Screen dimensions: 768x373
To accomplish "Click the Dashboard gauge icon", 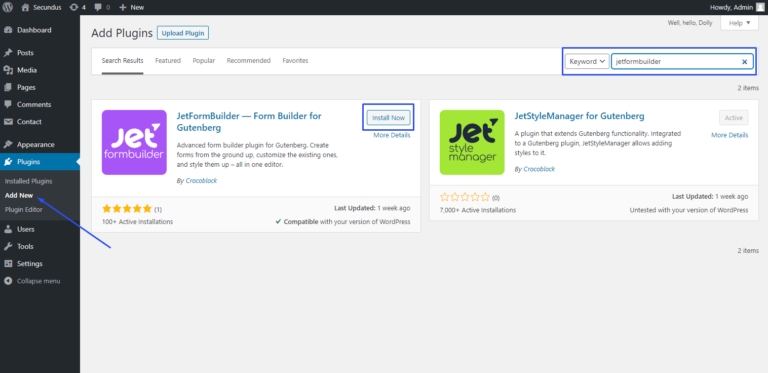I will coord(8,30).
